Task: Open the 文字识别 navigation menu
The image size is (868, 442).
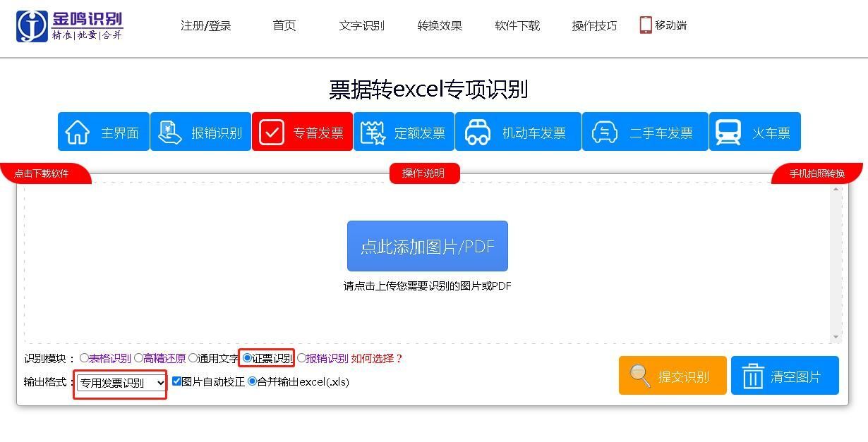Action: pos(361,25)
